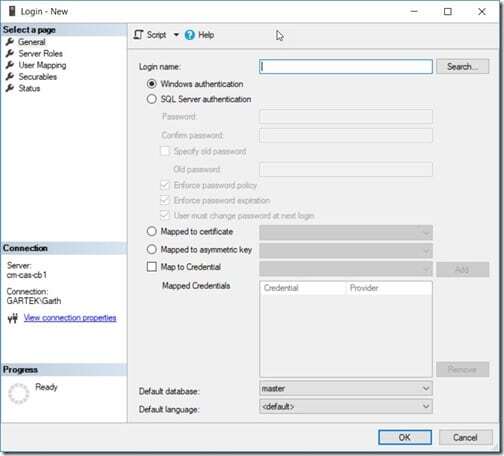Click the server name cm-cas-cb1
The image size is (504, 456).
click(x=27, y=275)
